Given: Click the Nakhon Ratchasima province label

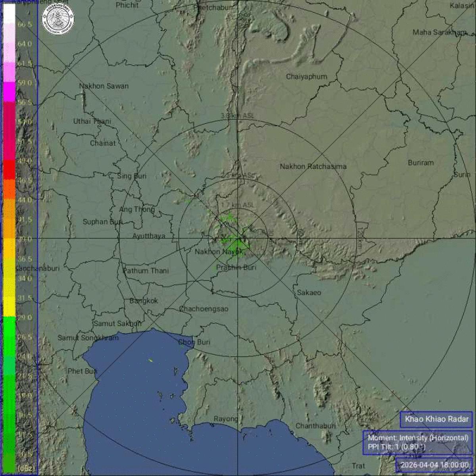Looking at the screenshot, I should (x=313, y=167).
